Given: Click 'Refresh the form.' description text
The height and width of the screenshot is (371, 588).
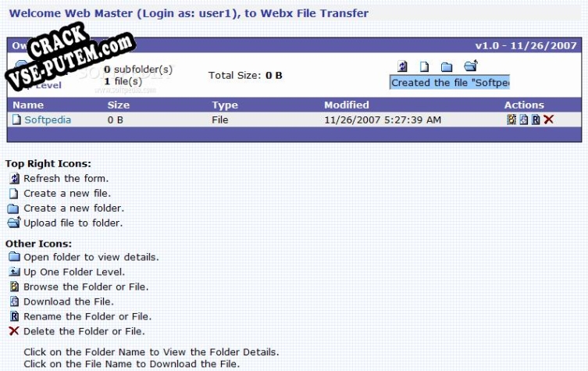Looking at the screenshot, I should [66, 179].
